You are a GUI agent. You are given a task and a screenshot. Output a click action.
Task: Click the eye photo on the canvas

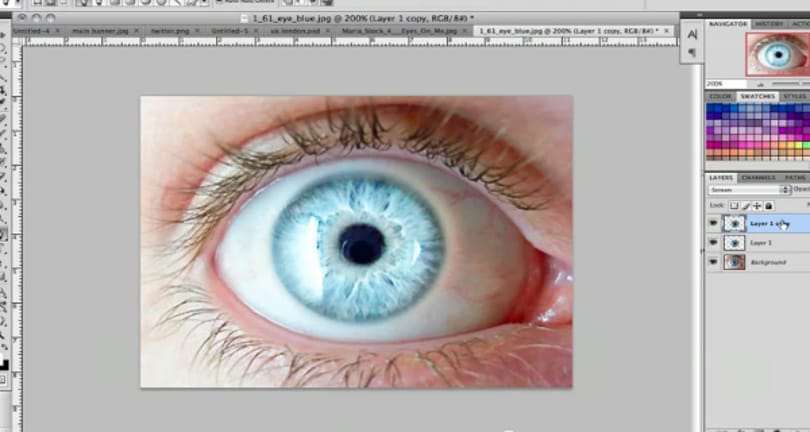click(356, 241)
